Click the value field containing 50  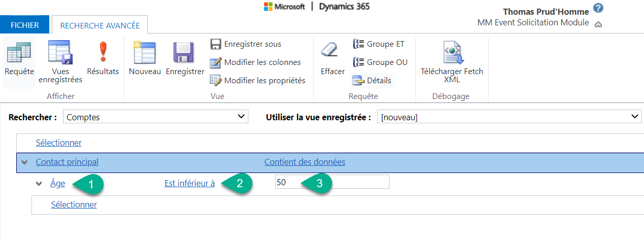pos(332,182)
